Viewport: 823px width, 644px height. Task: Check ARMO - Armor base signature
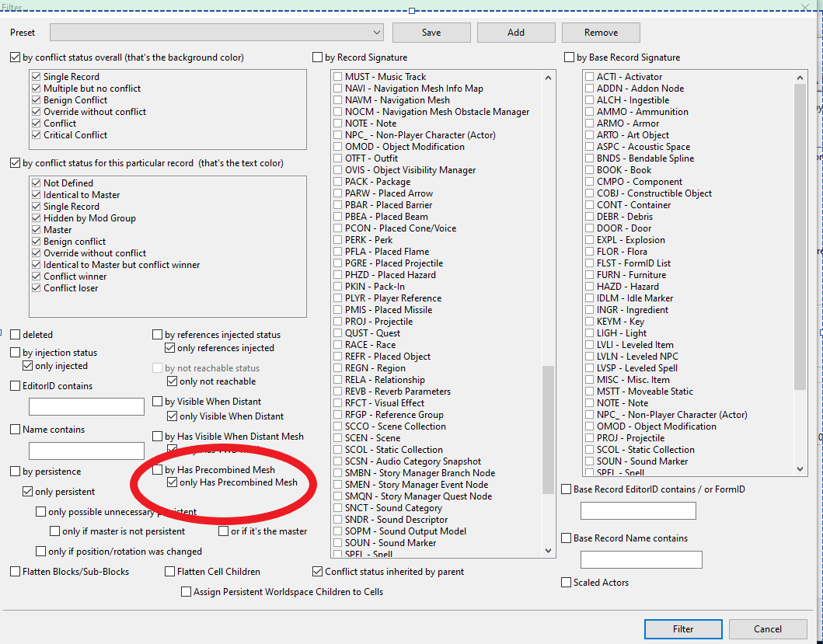tap(590, 124)
